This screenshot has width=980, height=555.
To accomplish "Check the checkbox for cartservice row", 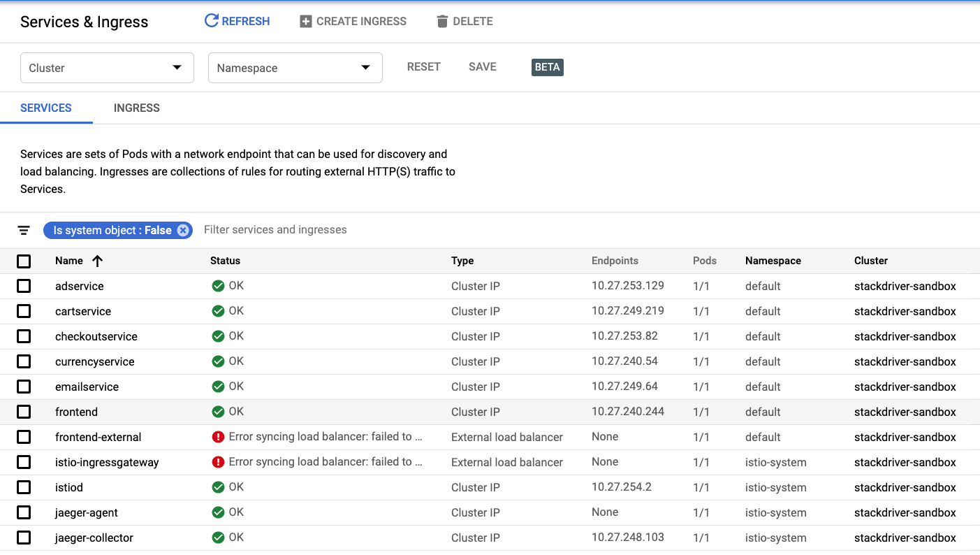I will click(x=23, y=311).
